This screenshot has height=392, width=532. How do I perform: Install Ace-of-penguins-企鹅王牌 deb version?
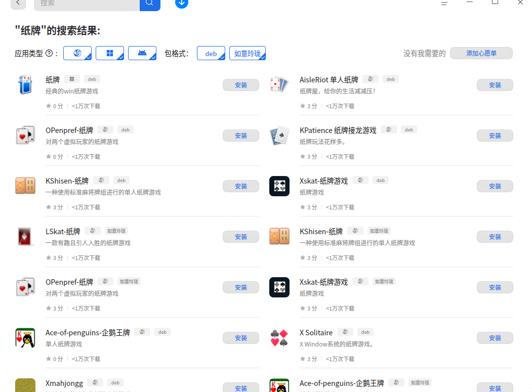[x=241, y=338]
